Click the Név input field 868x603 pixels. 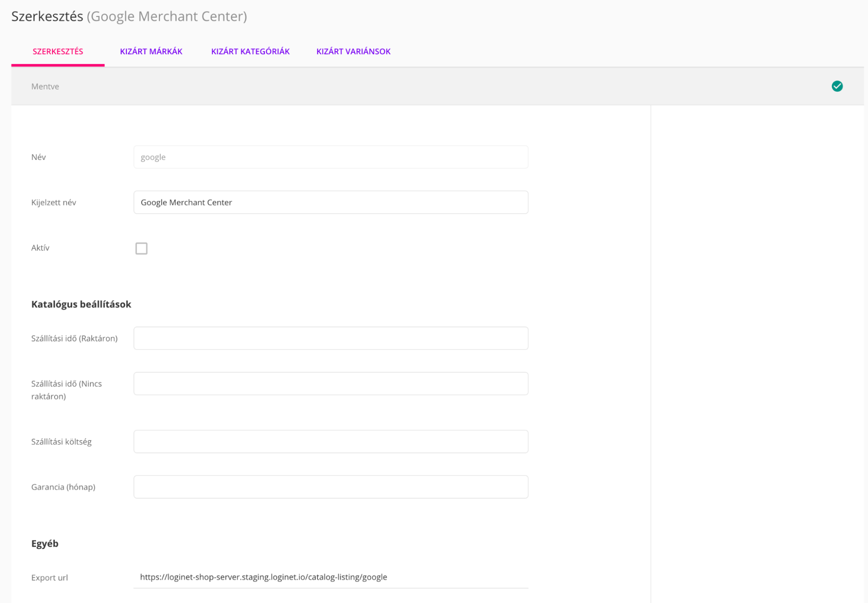pyautogui.click(x=330, y=157)
